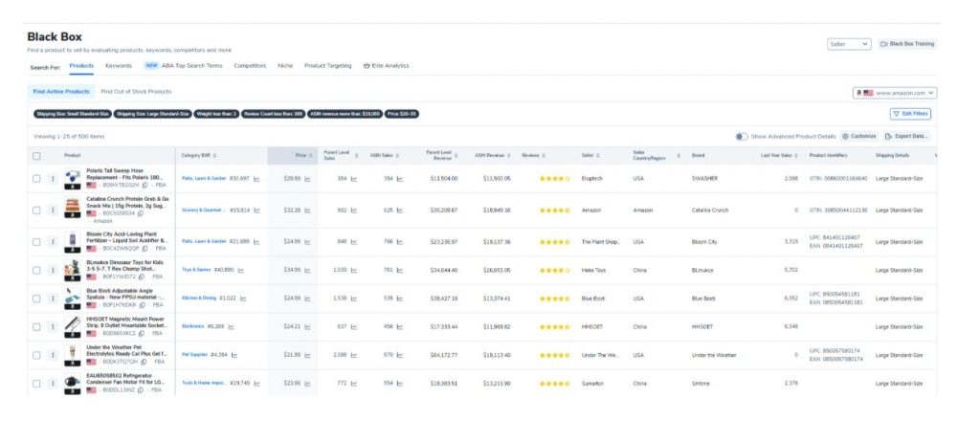Open Patio, Lawn & Garden link for Polaris row

pos(204,179)
